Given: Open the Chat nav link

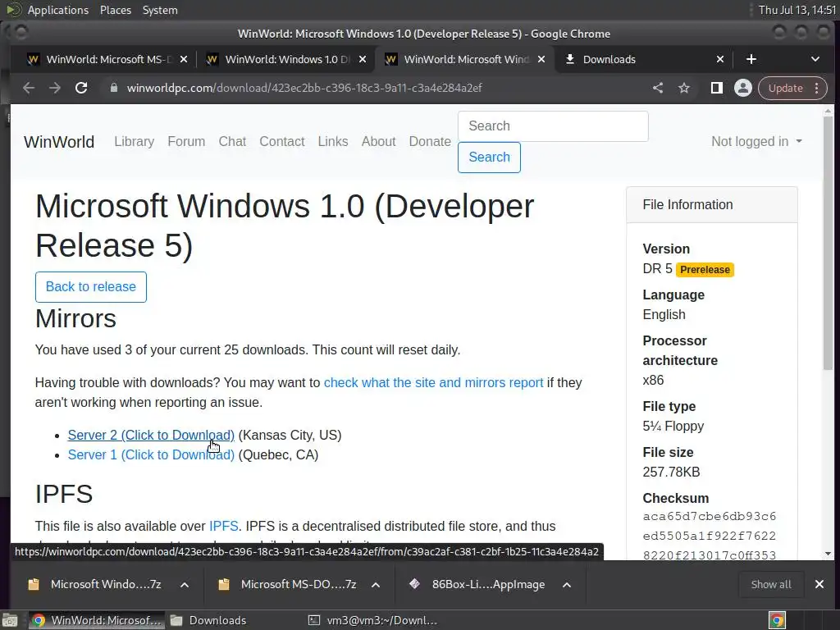Looking at the screenshot, I should 232,141.
